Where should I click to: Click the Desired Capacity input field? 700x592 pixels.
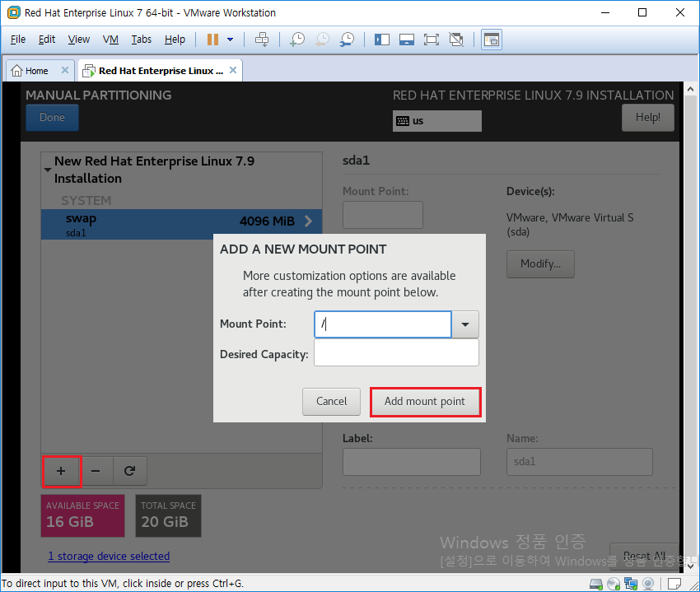click(x=396, y=352)
